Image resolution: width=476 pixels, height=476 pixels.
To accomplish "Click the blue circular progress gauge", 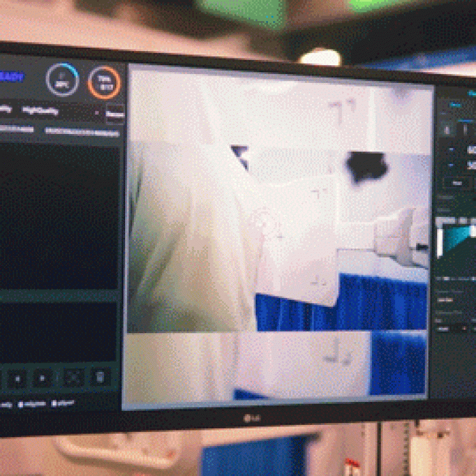I will (x=62, y=80).
